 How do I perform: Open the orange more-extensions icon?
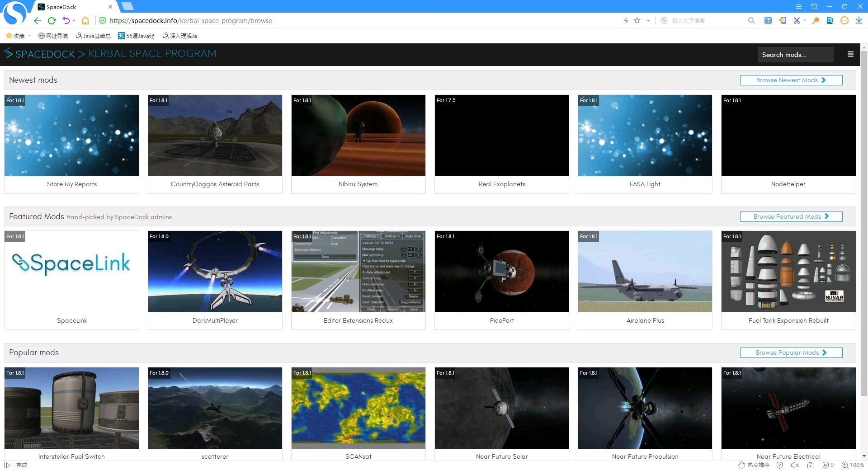coord(844,20)
